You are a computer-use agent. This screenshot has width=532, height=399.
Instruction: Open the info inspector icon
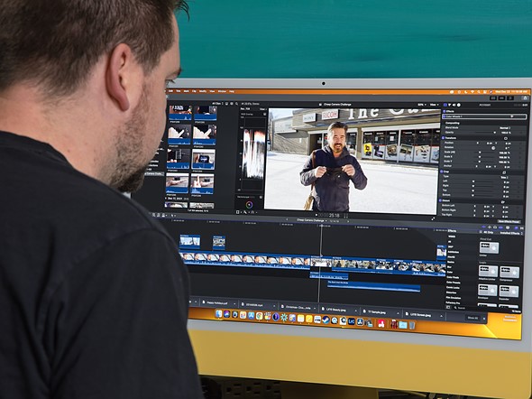click(459, 105)
